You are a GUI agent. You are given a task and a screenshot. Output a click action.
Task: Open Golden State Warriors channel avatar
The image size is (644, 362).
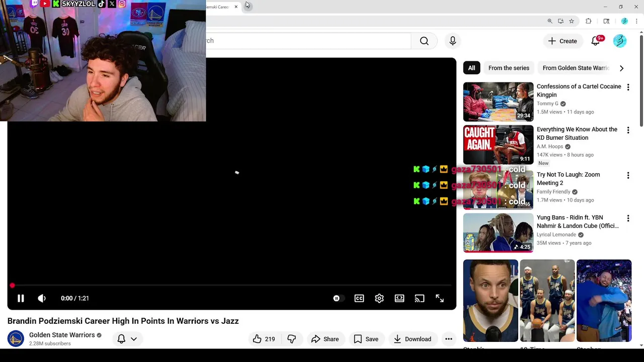(x=16, y=339)
